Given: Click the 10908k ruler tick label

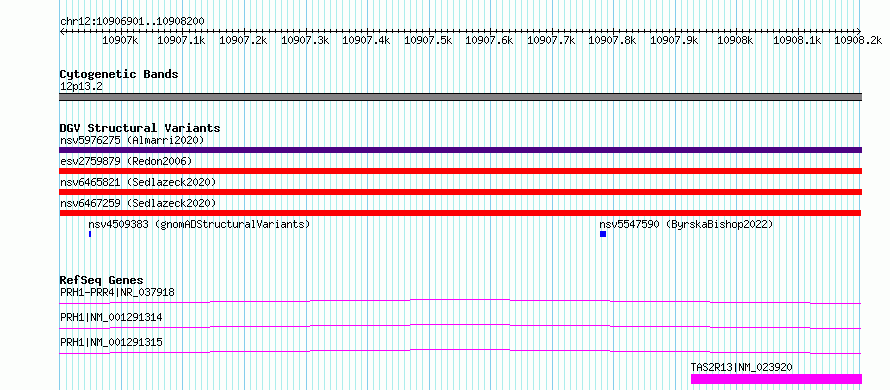Looking at the screenshot, I should point(736,40).
